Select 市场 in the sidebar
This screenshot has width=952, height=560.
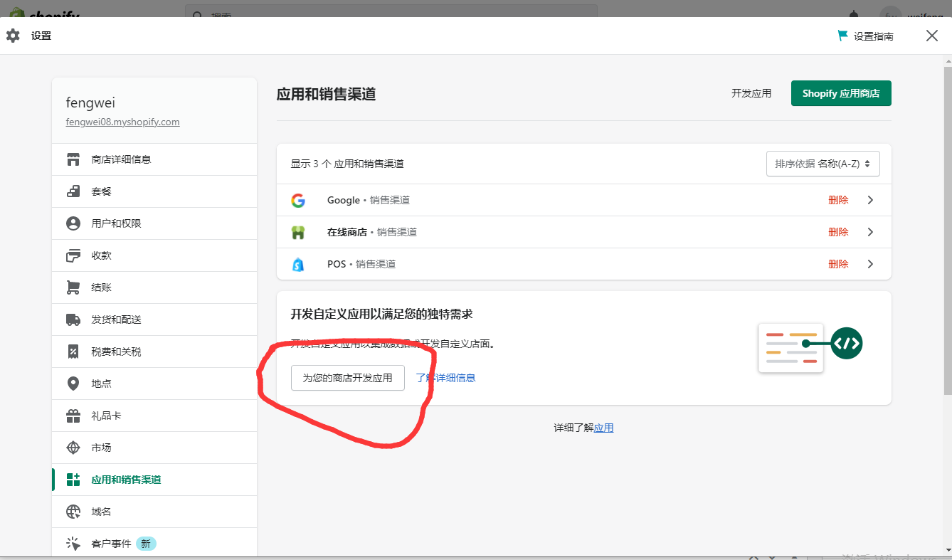tap(154, 448)
